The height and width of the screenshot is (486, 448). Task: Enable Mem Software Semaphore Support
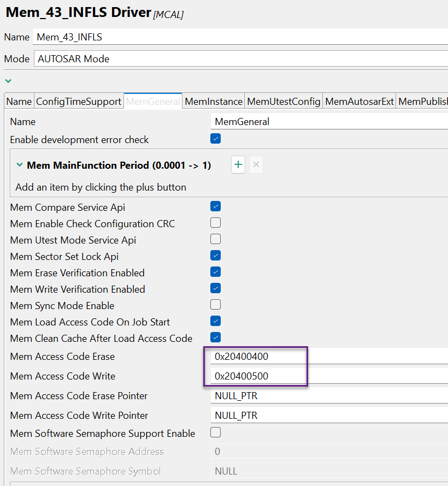point(215,432)
